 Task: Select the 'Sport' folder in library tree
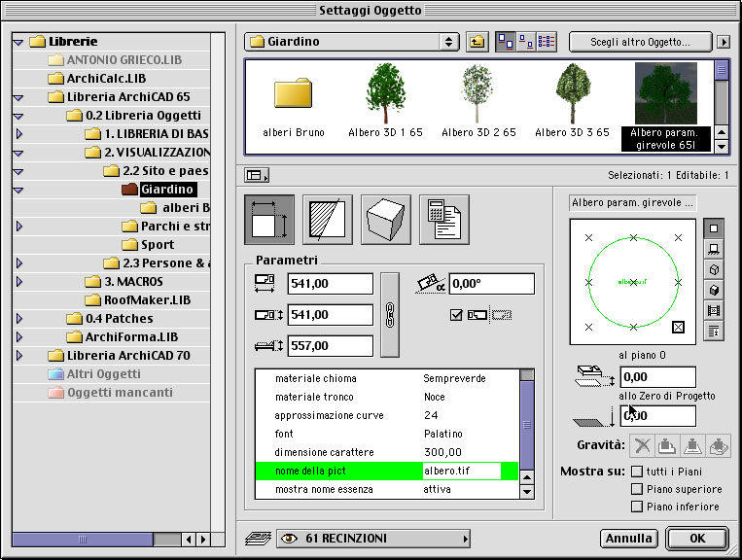(157, 244)
